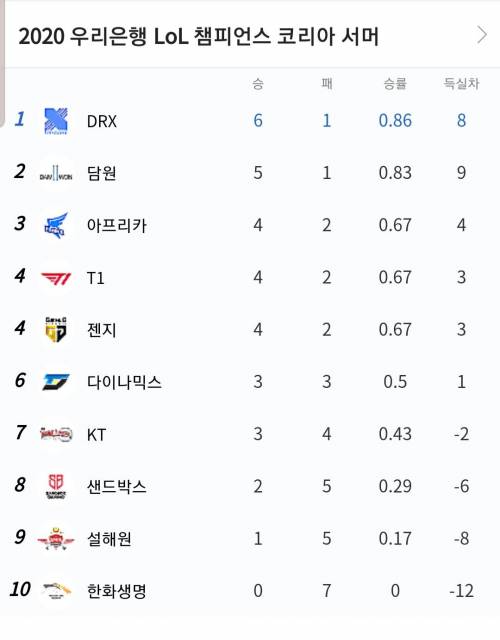Screen dimensions: 500x640
Task: Select the 승 column header
Action: (258, 84)
